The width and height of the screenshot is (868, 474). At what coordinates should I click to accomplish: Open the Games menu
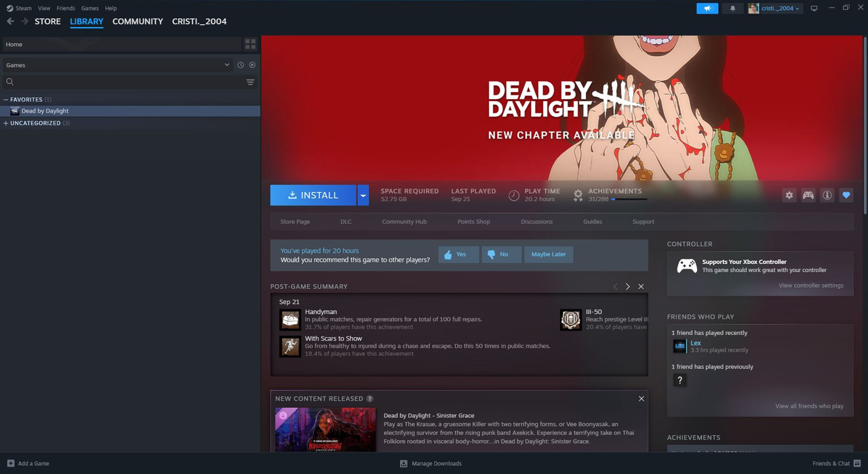click(x=90, y=8)
